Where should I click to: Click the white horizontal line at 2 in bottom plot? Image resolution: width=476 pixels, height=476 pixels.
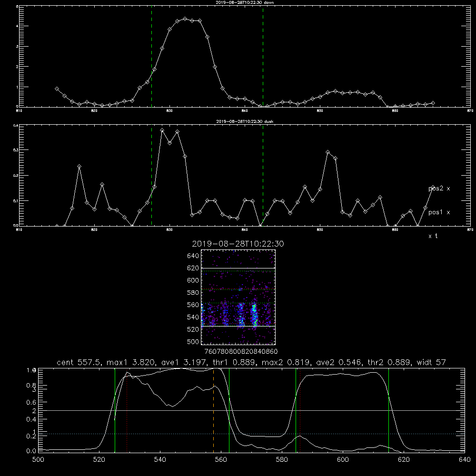(x=251, y=410)
